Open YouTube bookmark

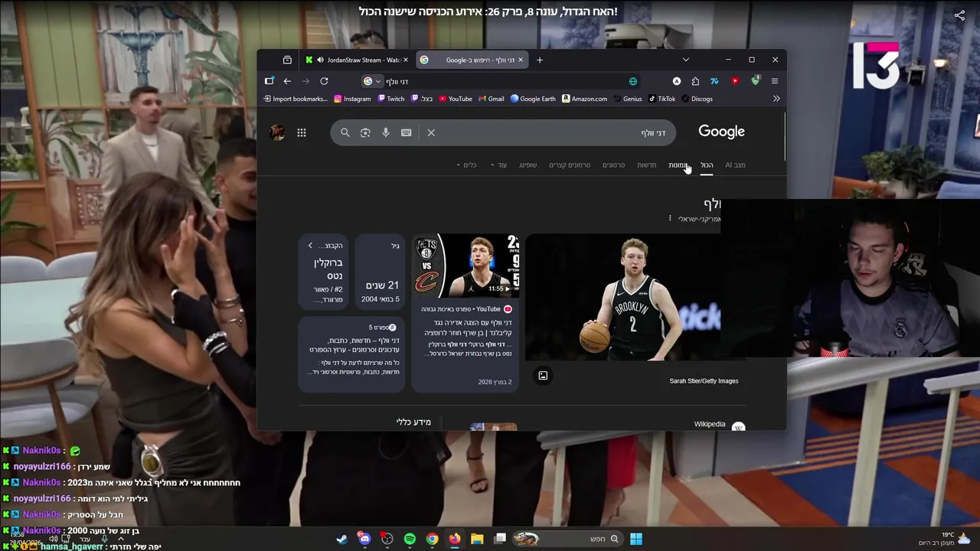coord(456,99)
